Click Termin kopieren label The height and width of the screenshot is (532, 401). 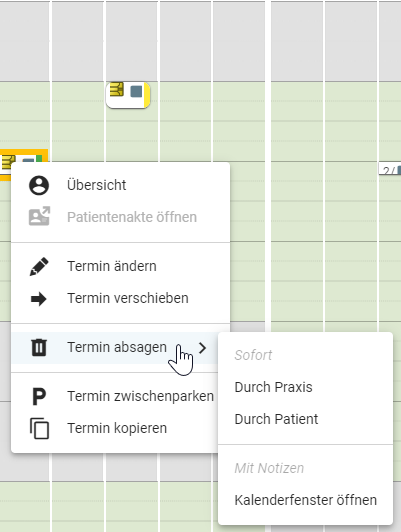pyautogui.click(x=117, y=428)
